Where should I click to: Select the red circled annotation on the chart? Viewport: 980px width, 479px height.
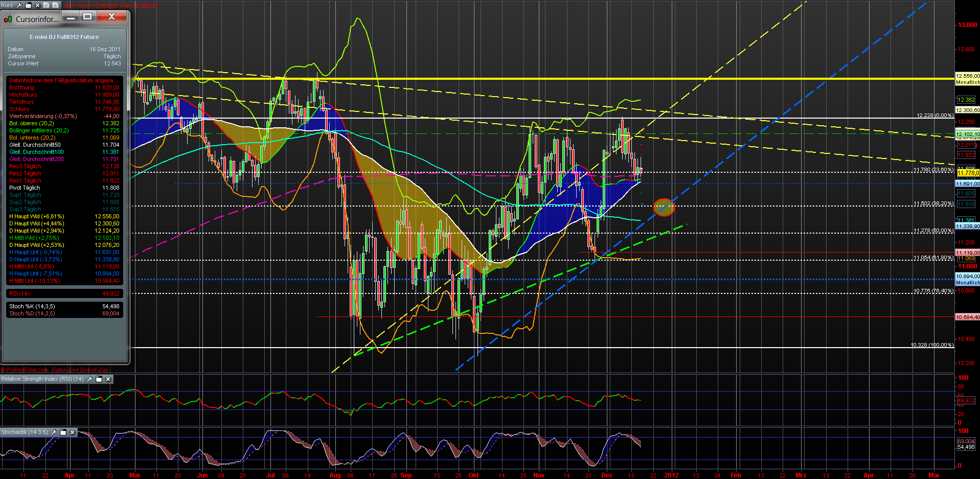pos(664,208)
